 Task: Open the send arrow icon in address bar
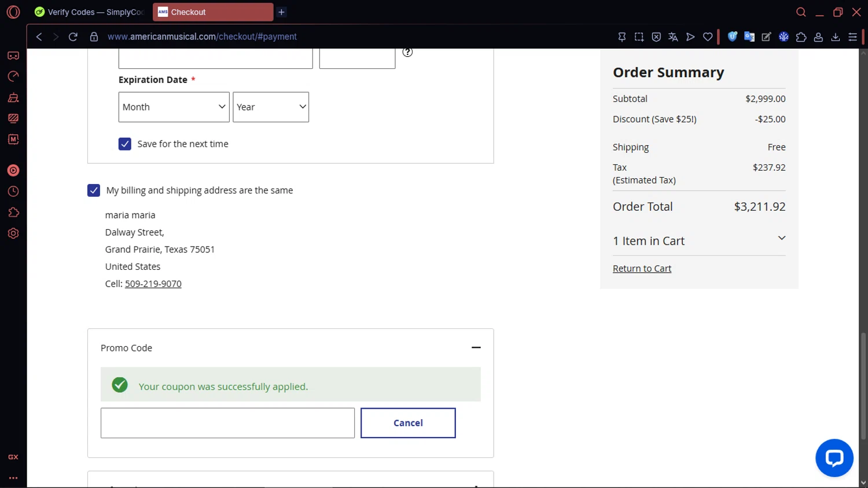pyautogui.click(x=690, y=36)
